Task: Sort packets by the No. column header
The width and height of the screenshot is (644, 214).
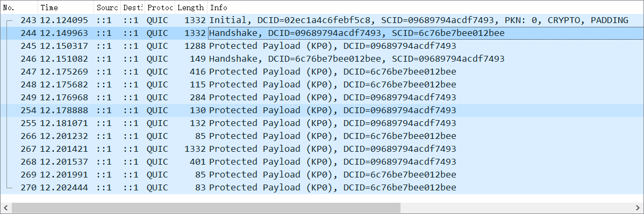Action: (19, 8)
